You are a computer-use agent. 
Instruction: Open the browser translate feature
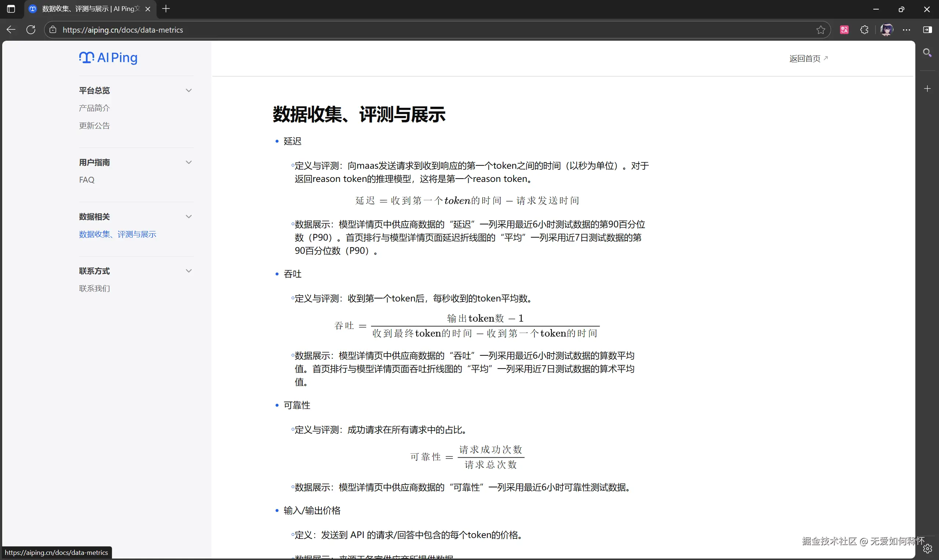[845, 30]
